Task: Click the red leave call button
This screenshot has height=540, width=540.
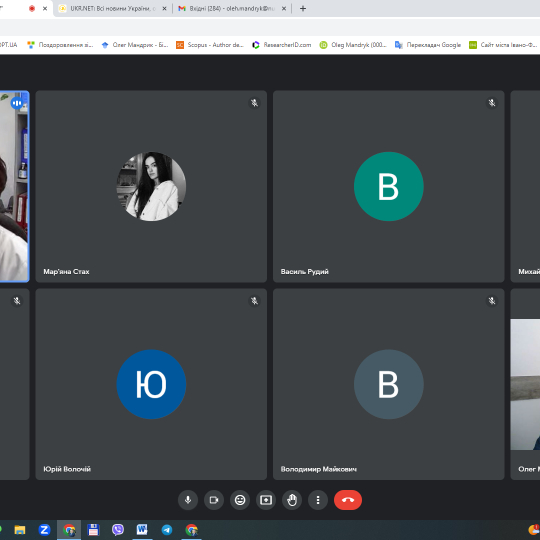Action: click(x=348, y=500)
